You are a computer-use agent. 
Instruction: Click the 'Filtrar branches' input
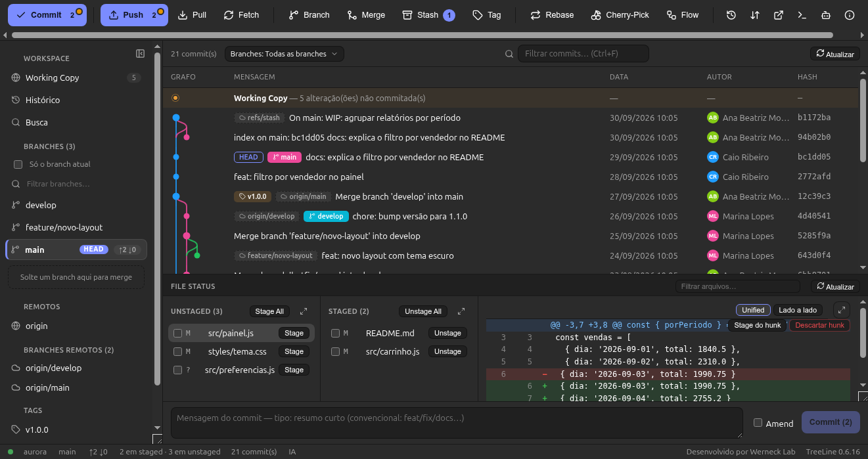(x=83, y=184)
